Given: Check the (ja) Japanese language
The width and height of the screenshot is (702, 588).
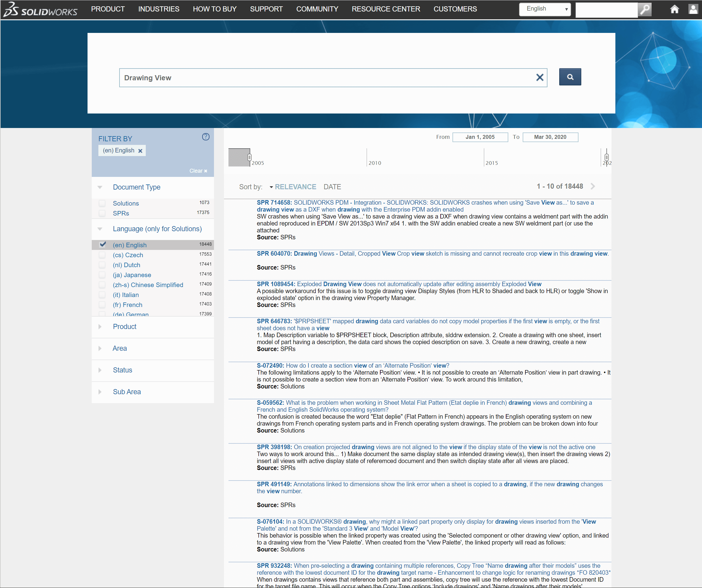Looking at the screenshot, I should pyautogui.click(x=102, y=275).
